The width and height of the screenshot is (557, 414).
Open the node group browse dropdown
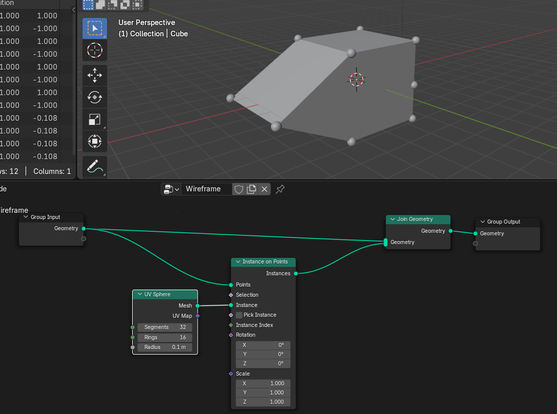click(171, 189)
